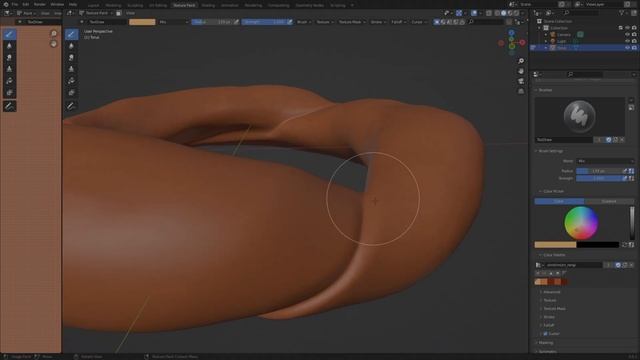Select the Soften tool in 3D viewport toolbar
The width and height of the screenshot is (640, 360).
pyautogui.click(x=71, y=46)
